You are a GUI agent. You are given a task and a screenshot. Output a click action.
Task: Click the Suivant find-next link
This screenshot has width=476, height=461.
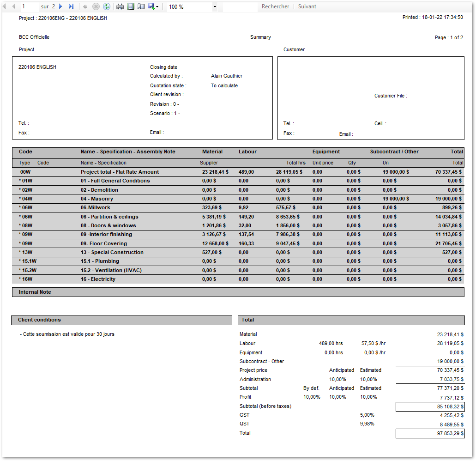[x=307, y=6]
